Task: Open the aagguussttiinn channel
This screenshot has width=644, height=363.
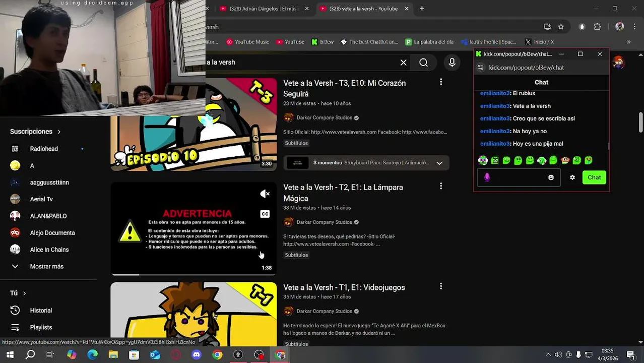Action: tap(48, 183)
